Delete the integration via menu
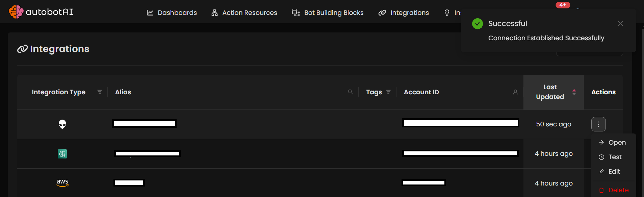 (x=618, y=190)
